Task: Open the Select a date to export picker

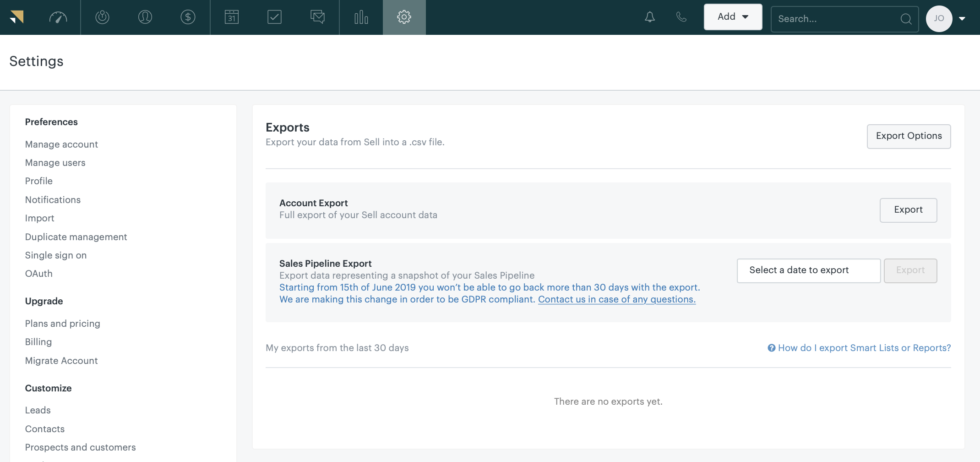Action: pos(808,270)
